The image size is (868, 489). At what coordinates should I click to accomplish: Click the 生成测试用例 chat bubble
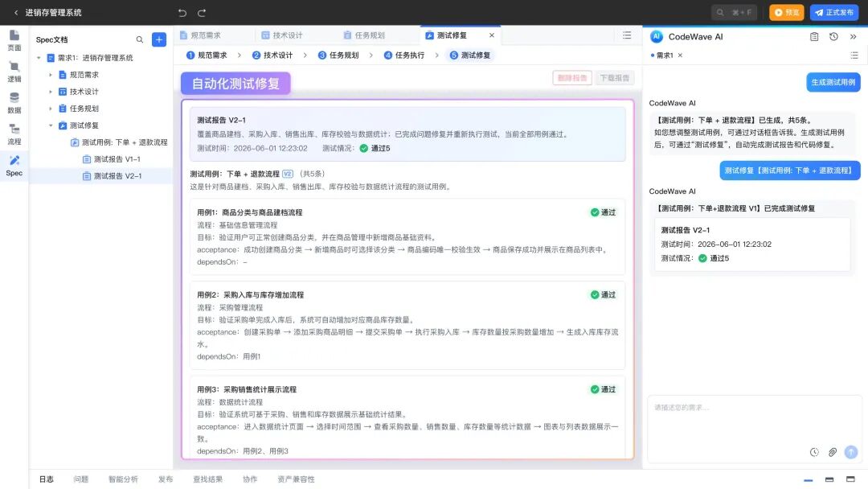pyautogui.click(x=833, y=82)
